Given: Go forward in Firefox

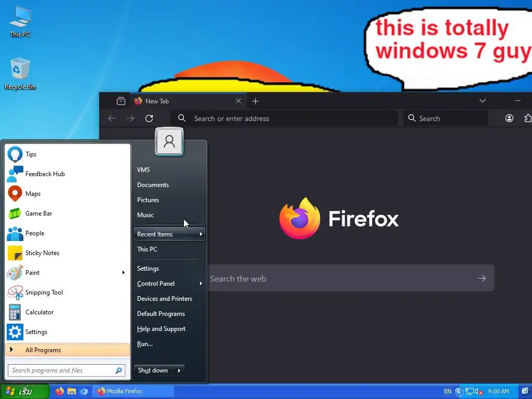Looking at the screenshot, I should tap(130, 118).
